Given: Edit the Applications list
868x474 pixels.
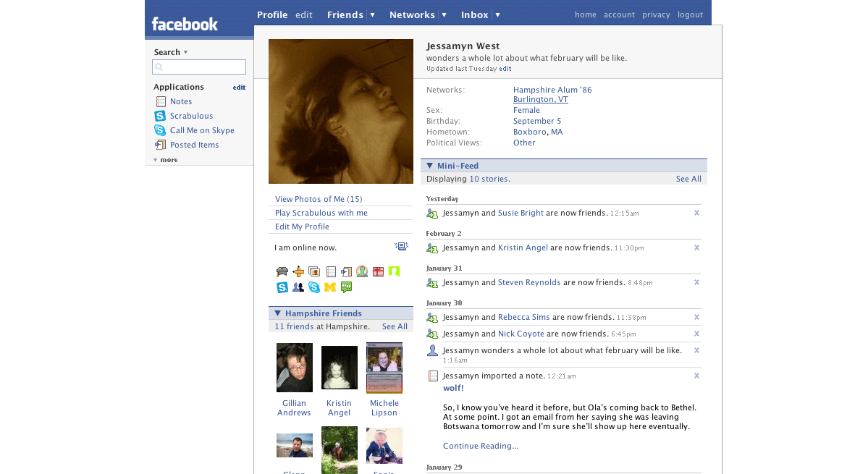Looking at the screenshot, I should pyautogui.click(x=239, y=88).
